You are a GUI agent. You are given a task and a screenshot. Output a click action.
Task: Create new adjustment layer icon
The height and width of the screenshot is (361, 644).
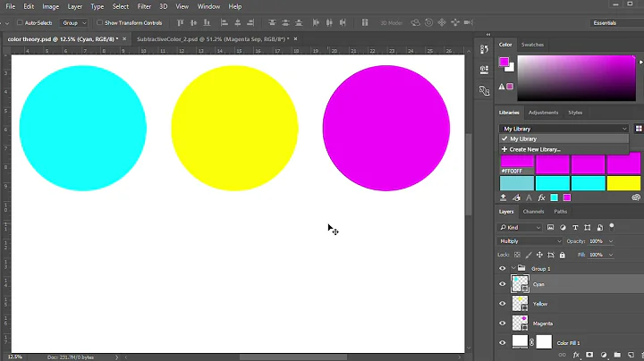point(604,355)
